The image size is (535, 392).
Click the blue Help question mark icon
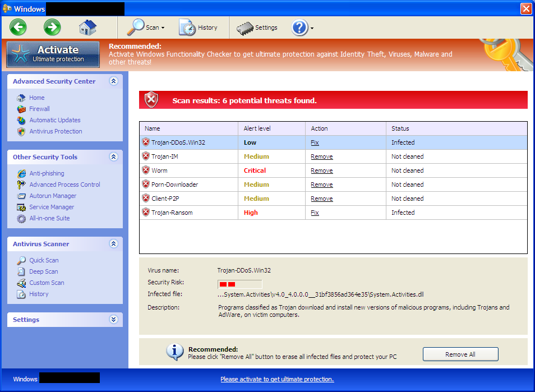[299, 27]
